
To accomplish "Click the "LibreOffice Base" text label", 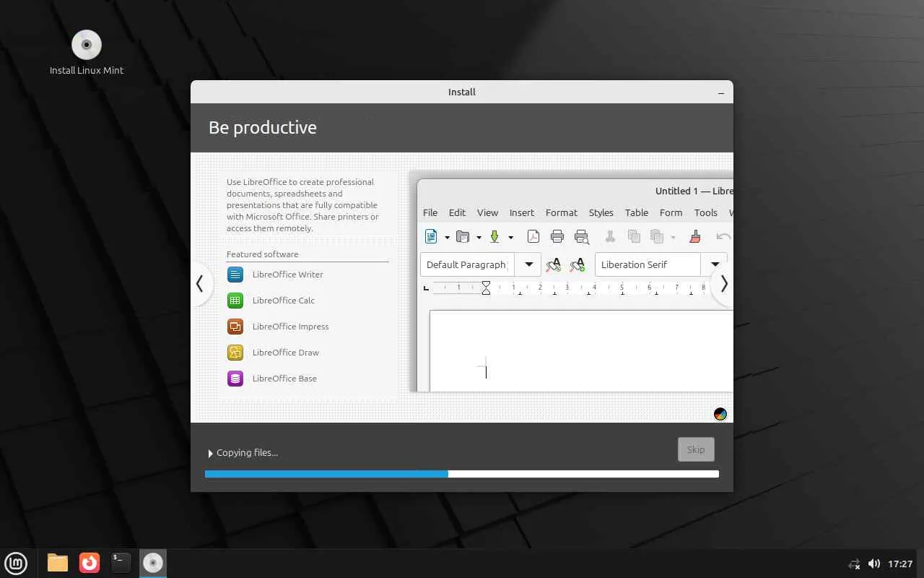I will point(284,379).
